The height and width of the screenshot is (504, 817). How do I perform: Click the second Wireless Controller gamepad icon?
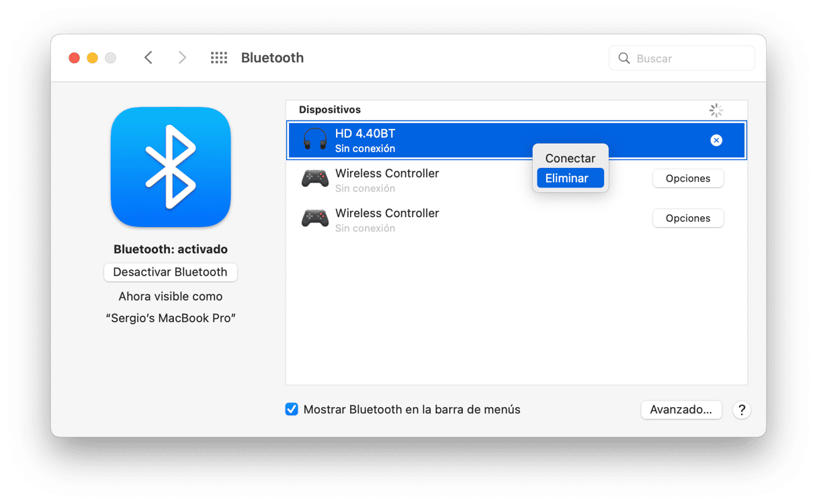point(314,219)
